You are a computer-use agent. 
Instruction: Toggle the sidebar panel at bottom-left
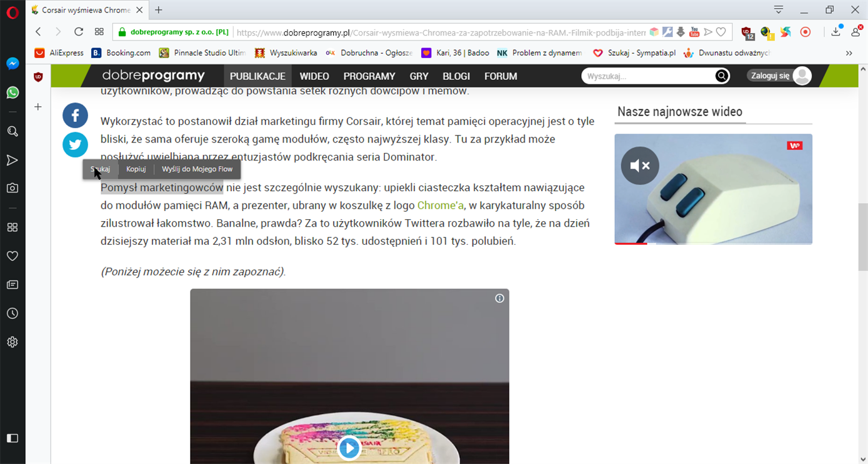[x=12, y=438]
